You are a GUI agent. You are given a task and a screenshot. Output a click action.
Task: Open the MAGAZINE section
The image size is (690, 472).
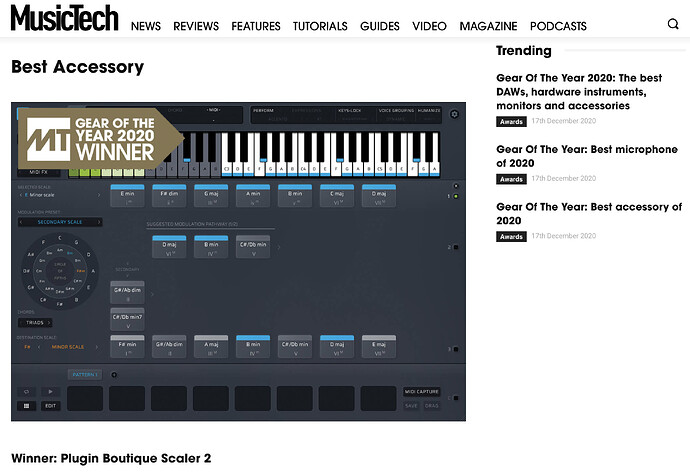488,26
